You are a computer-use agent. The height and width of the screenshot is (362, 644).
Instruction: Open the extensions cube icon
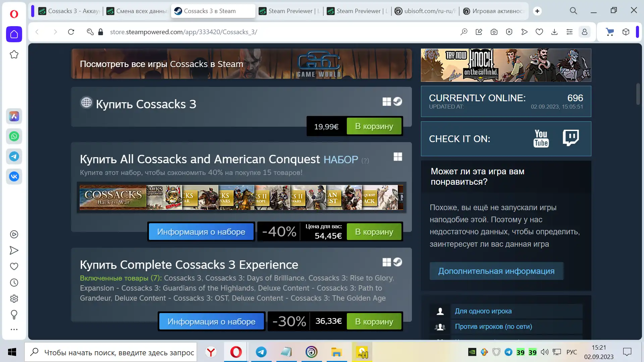[626, 32]
